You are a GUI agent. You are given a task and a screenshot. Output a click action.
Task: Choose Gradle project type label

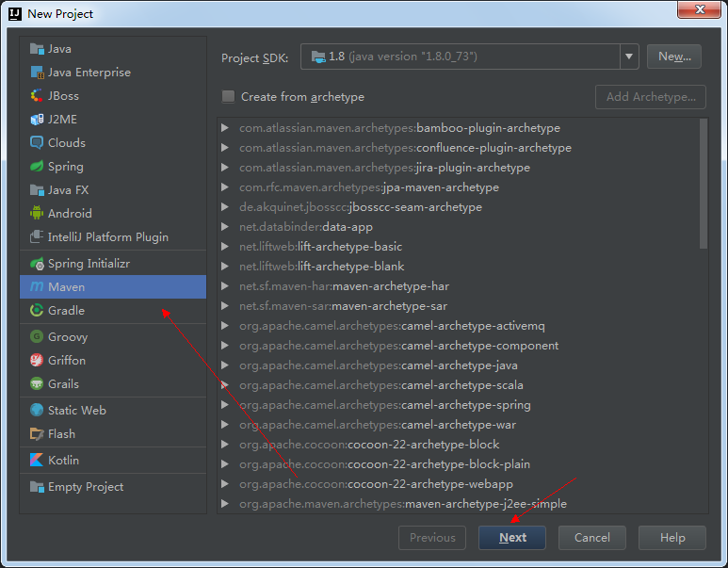(66, 310)
